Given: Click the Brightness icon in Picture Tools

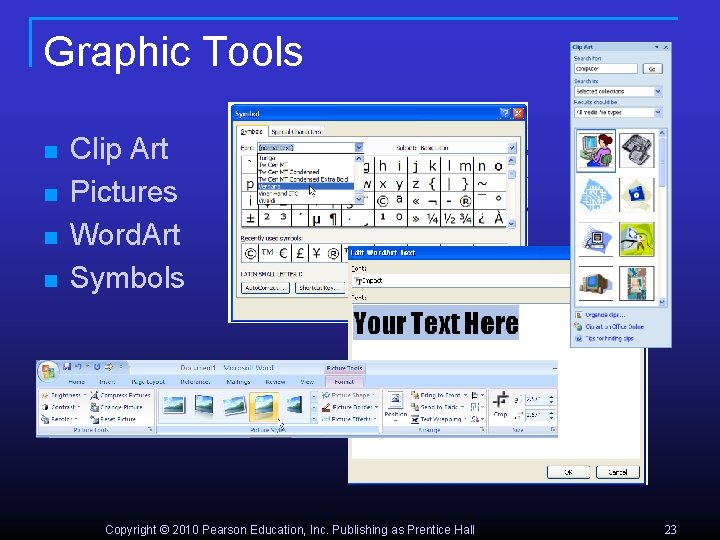Looking at the screenshot, I should [x=45, y=395].
